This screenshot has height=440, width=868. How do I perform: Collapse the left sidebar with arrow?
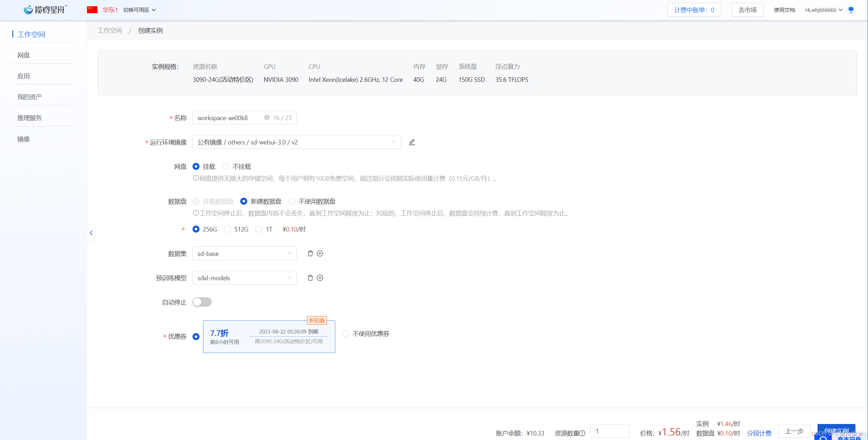click(x=91, y=233)
